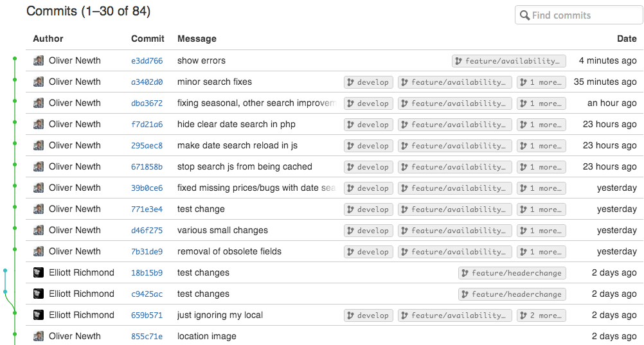Viewport: 644px width, 345px height.
Task: Click the feature/availability tag on show errors commit
Action: pyautogui.click(x=508, y=61)
